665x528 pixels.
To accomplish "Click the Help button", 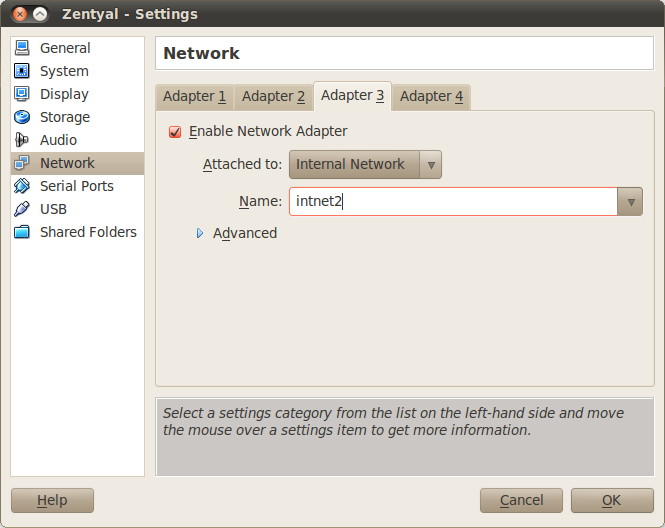I will click(52, 500).
